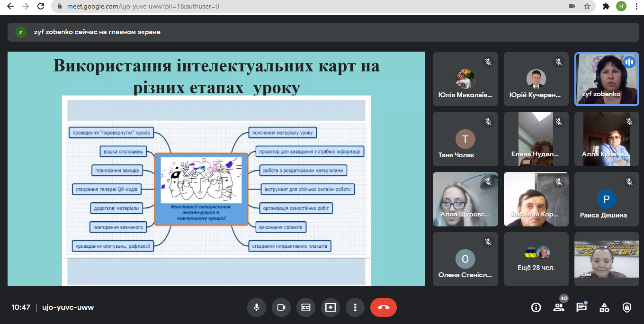This screenshot has height=324, width=644.
Task: Click the present screen button
Action: (x=331, y=307)
